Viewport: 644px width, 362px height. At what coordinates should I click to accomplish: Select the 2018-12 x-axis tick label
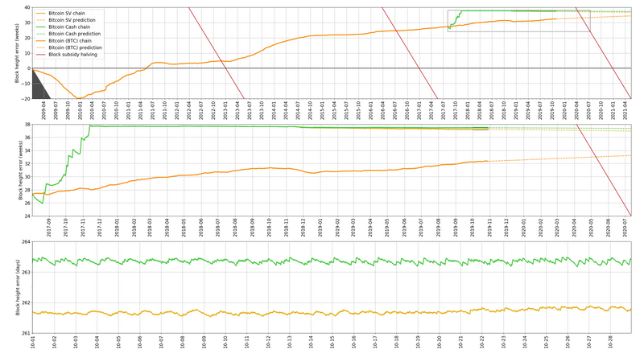pos(303,228)
